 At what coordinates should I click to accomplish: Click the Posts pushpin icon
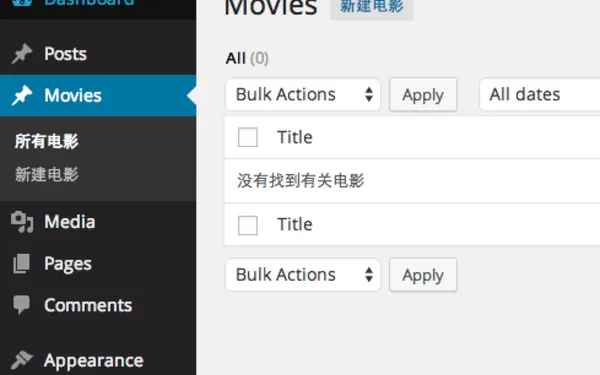[x=22, y=54]
